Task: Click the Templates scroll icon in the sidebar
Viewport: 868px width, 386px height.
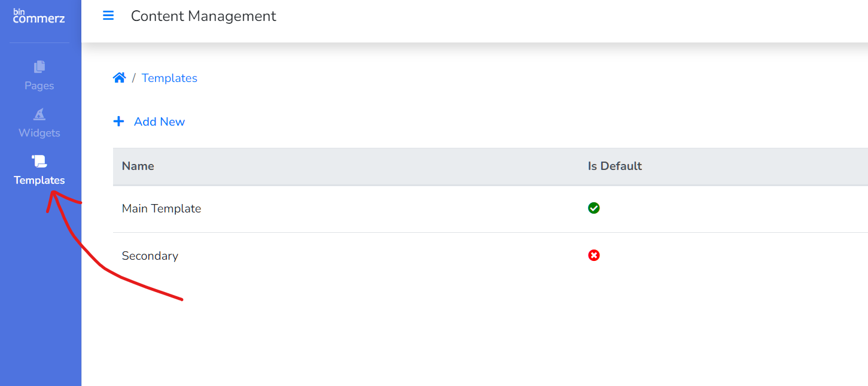Action: tap(39, 161)
